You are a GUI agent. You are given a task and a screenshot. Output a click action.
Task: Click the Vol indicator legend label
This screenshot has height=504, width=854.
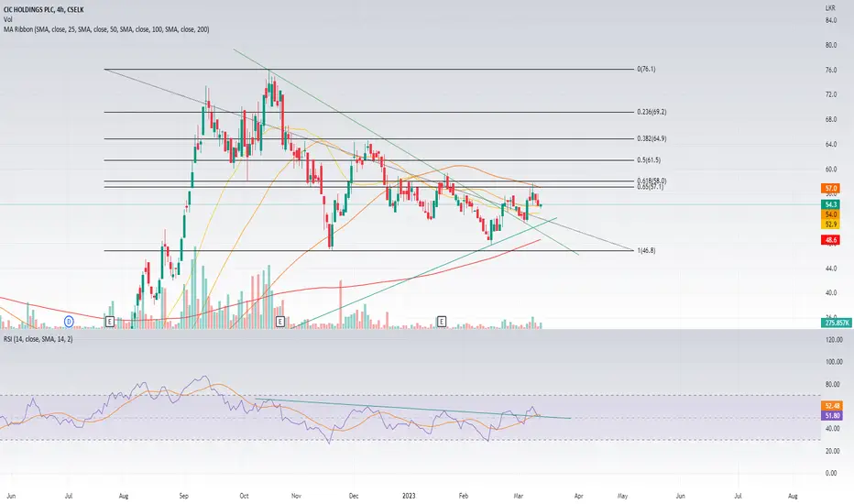tap(7, 19)
